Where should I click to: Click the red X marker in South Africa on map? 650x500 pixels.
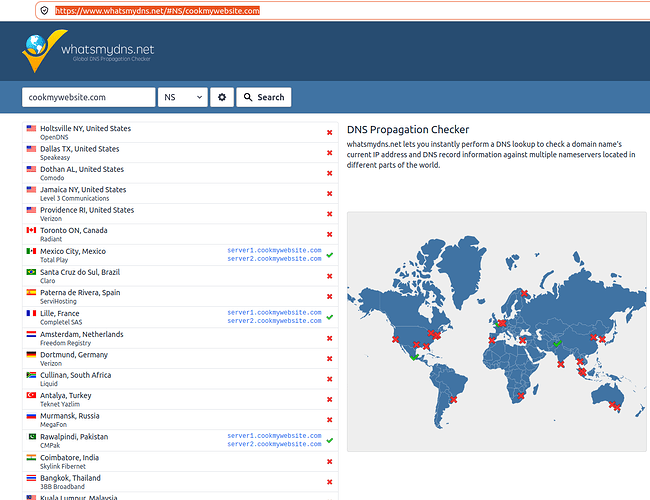coord(521,396)
